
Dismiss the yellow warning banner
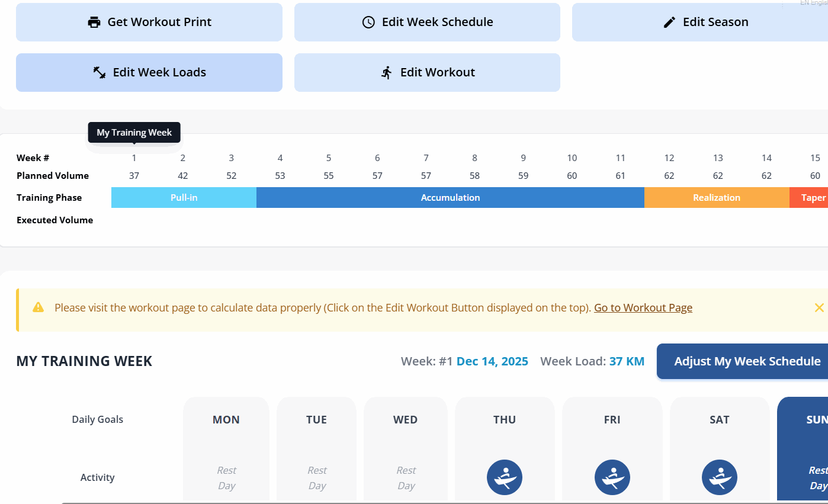[x=819, y=307]
